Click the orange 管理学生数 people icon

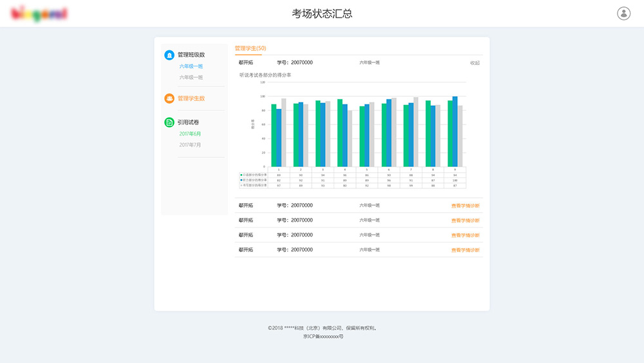click(169, 98)
